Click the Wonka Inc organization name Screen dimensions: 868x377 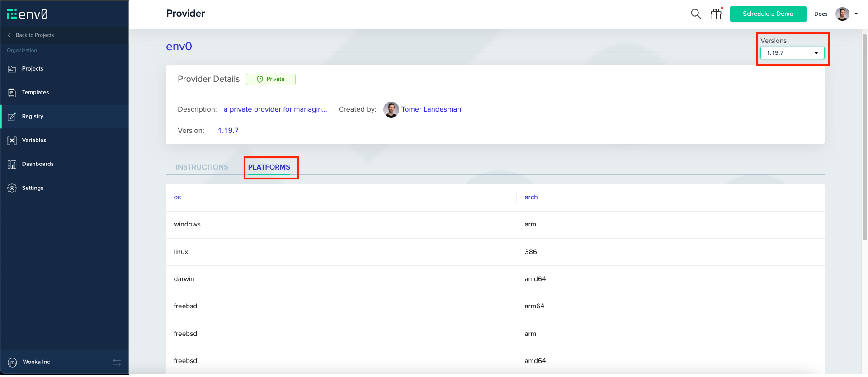click(37, 362)
